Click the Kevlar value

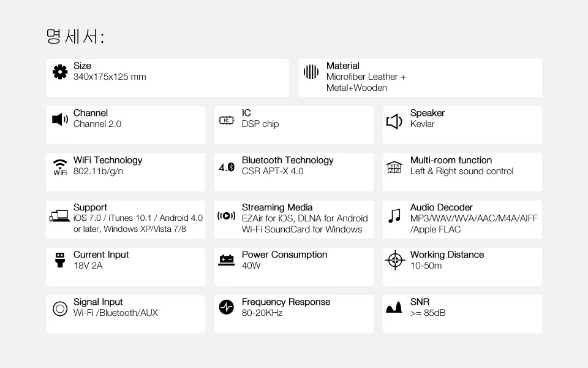pyautogui.click(x=422, y=124)
